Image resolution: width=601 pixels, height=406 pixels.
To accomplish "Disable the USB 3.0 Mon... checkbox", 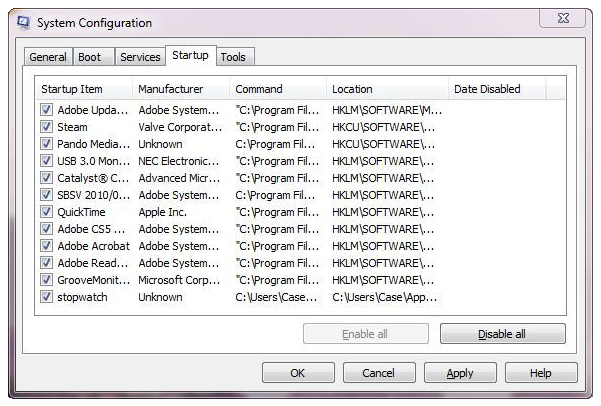I will [46, 161].
